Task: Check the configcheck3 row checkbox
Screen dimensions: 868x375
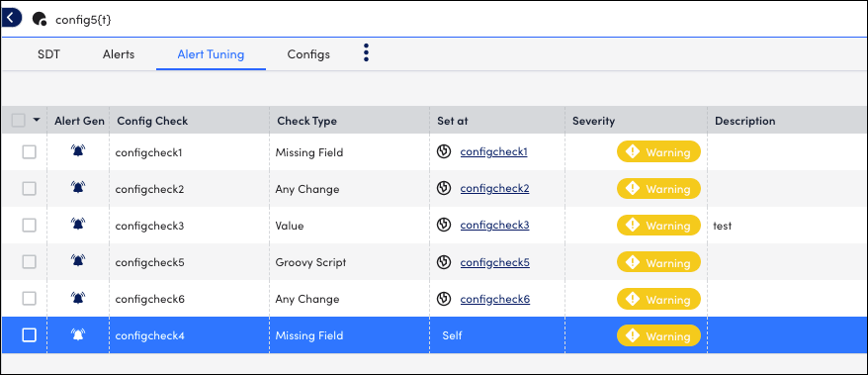Action: (x=30, y=225)
